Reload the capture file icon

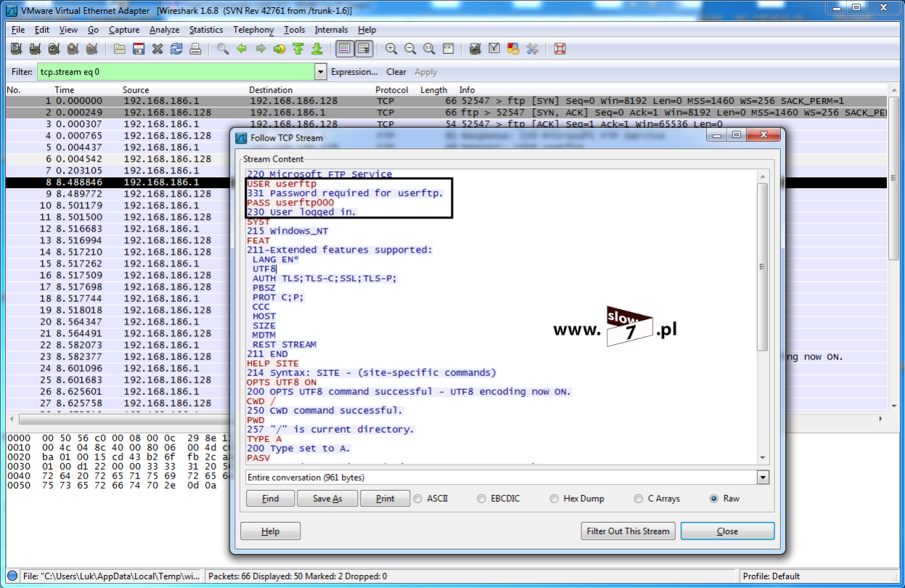tap(176, 49)
